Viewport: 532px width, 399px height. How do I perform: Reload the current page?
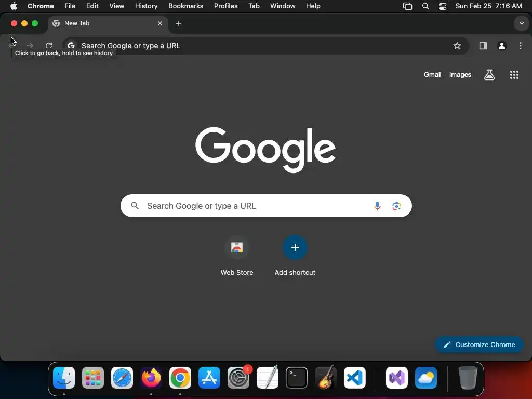49,46
